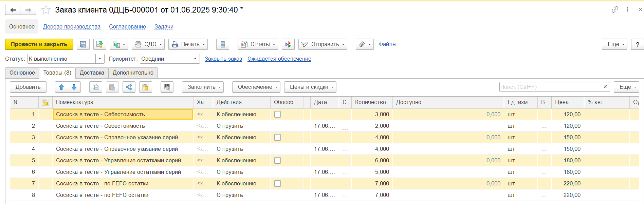Viewport: 644px width, 204px height.
Task: Move the selected row up
Action: (61, 87)
